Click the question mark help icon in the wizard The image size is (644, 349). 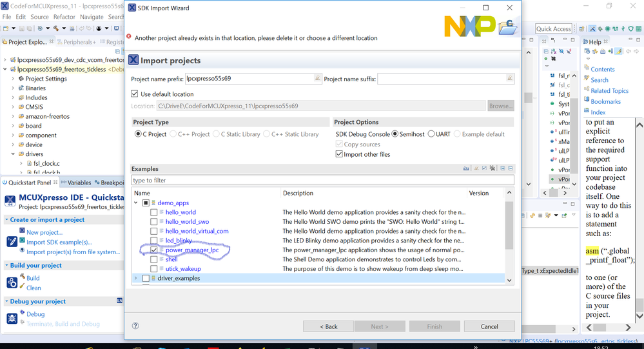tap(135, 326)
